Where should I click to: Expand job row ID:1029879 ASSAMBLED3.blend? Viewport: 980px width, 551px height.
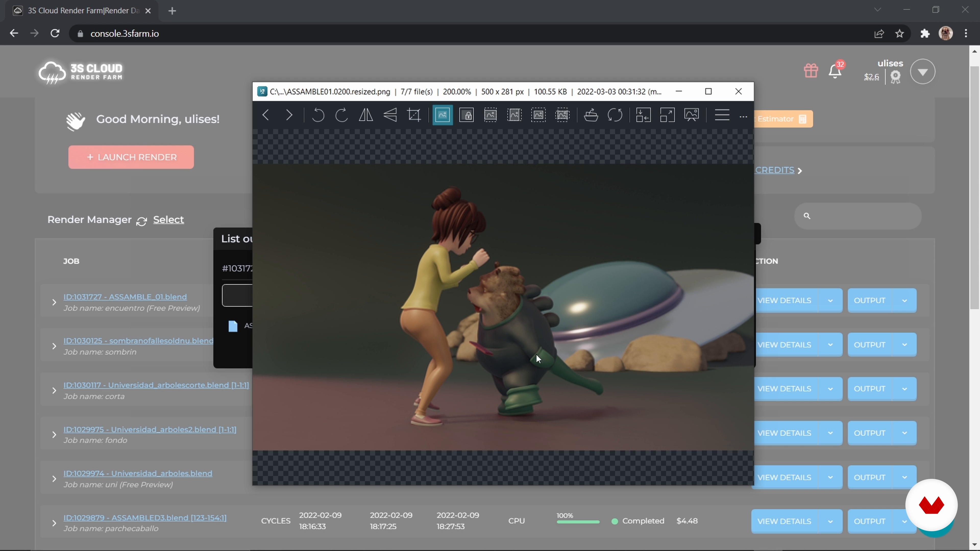click(x=54, y=523)
